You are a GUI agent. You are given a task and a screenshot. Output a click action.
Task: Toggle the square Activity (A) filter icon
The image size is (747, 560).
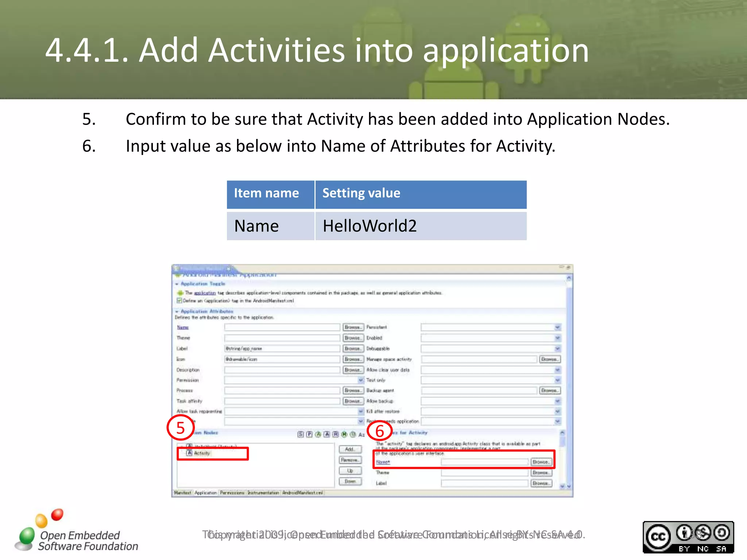pos(327,434)
